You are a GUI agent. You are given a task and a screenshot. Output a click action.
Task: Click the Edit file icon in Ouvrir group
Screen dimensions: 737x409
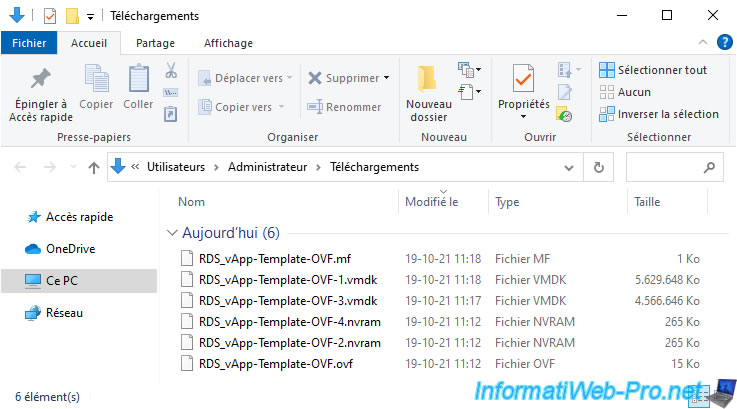point(565,92)
